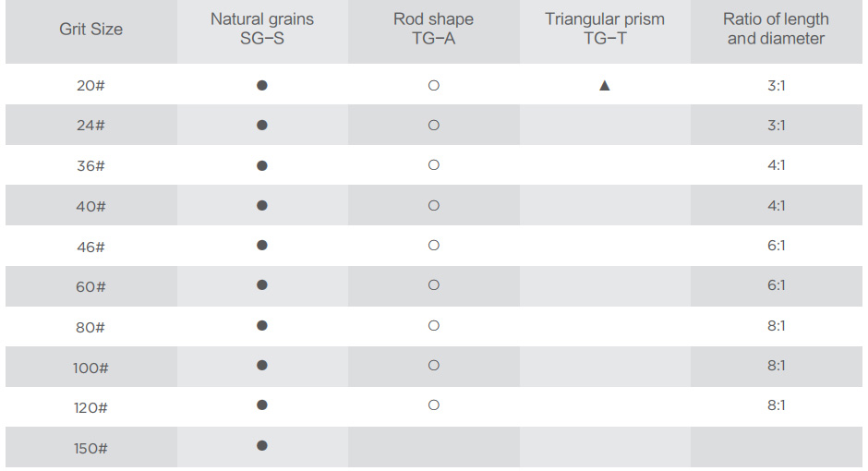Click the filled dot in the 150# row
The image size is (868, 471).
262,445
